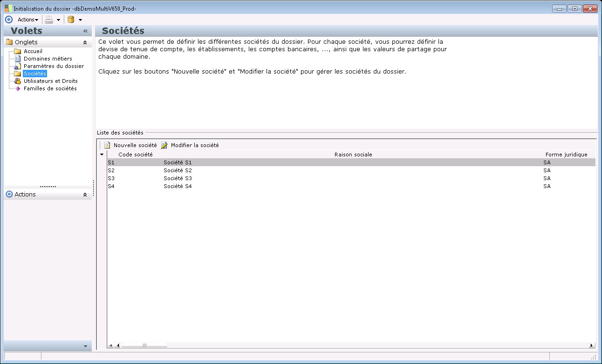Click the Nouvelle société document icon
The image size is (602, 364).
tap(107, 145)
